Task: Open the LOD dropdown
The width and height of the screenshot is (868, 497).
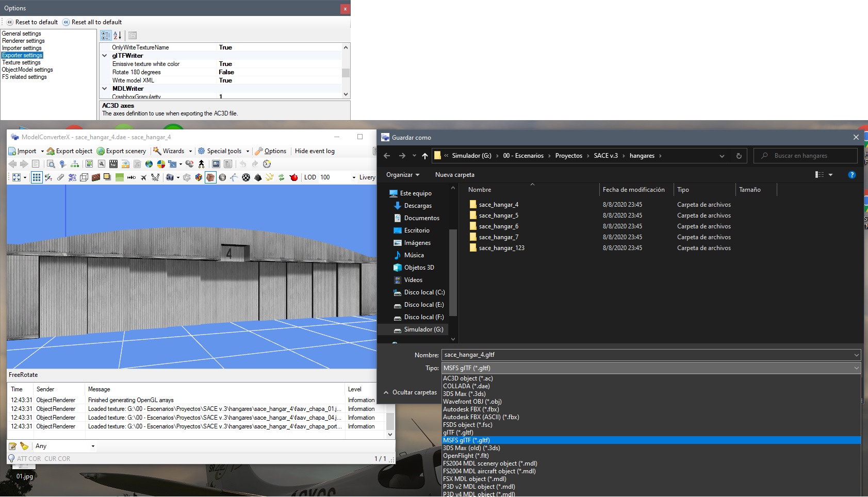Action: pyautogui.click(x=354, y=177)
